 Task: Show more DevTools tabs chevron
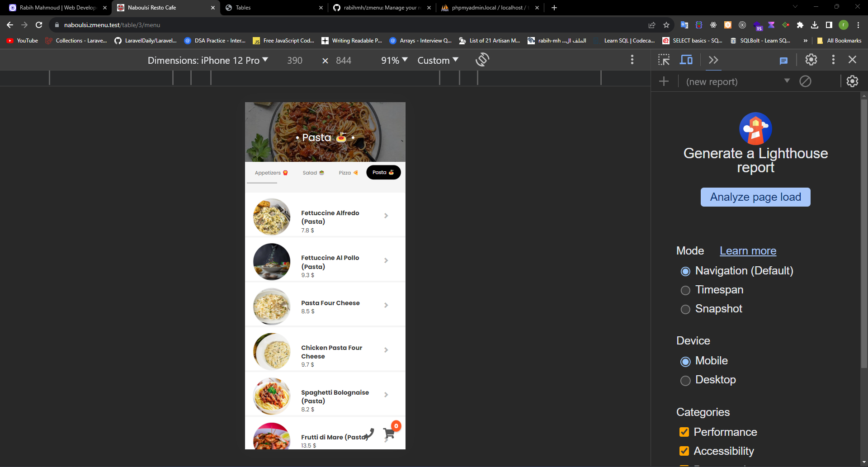point(713,60)
